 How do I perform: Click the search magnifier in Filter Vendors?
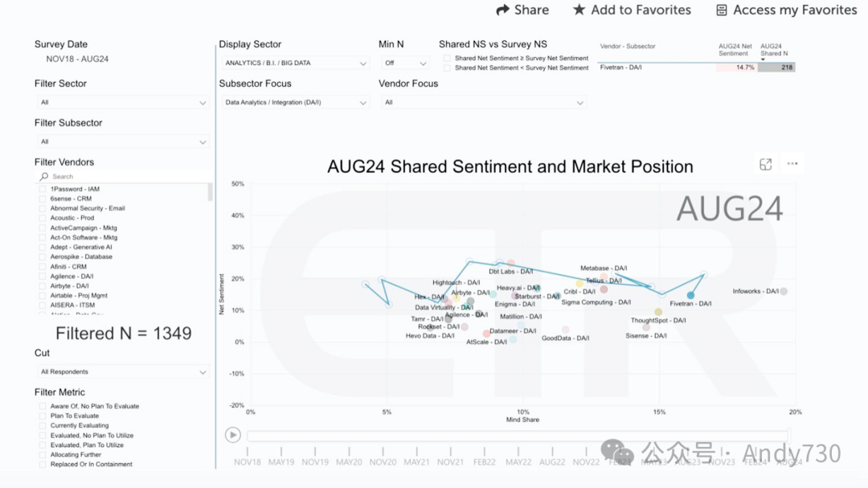pos(44,177)
